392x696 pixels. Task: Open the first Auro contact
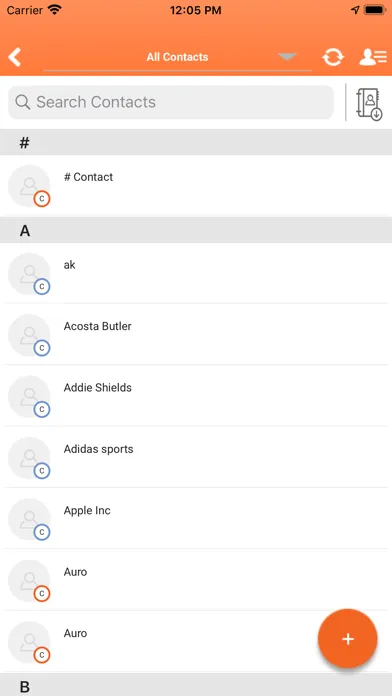pos(196,580)
